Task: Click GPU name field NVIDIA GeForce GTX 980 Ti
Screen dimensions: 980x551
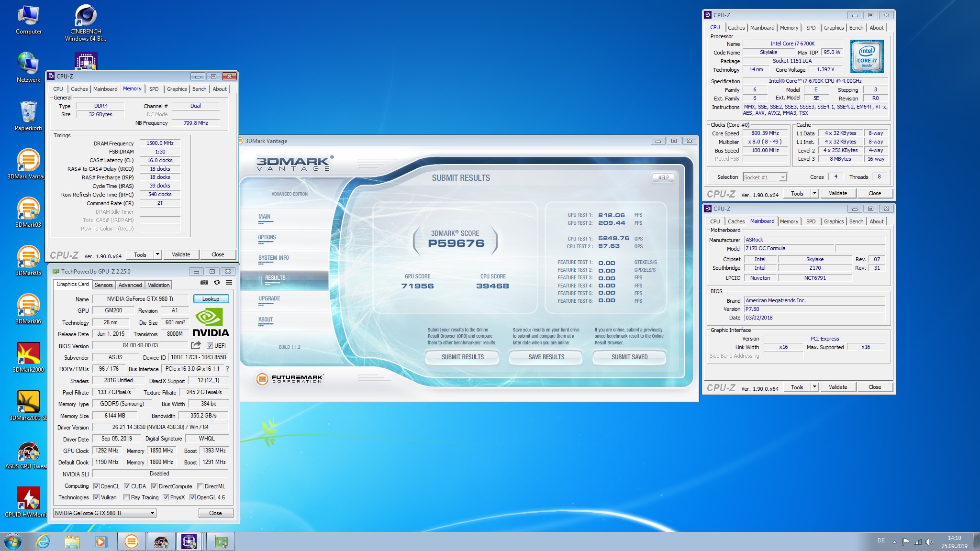Action: pos(140,299)
